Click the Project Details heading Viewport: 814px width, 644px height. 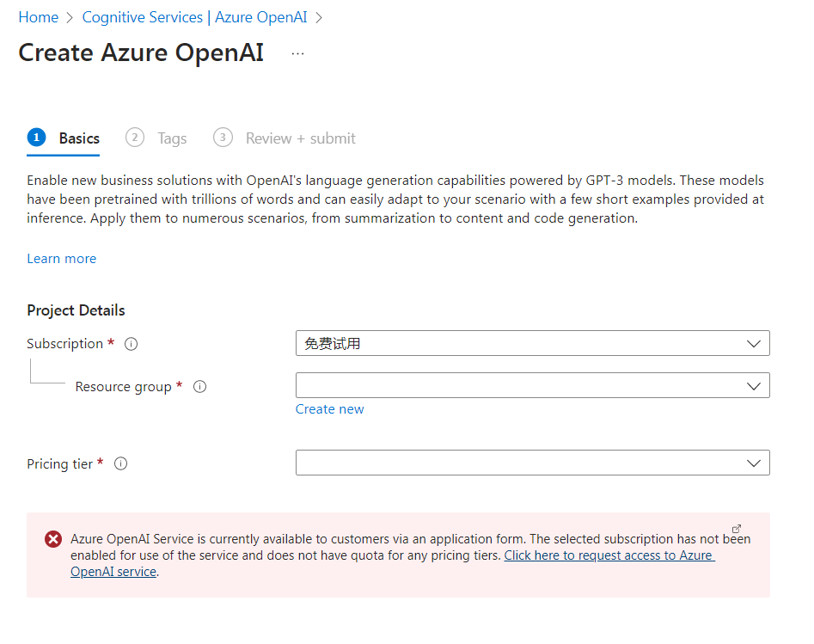click(76, 310)
